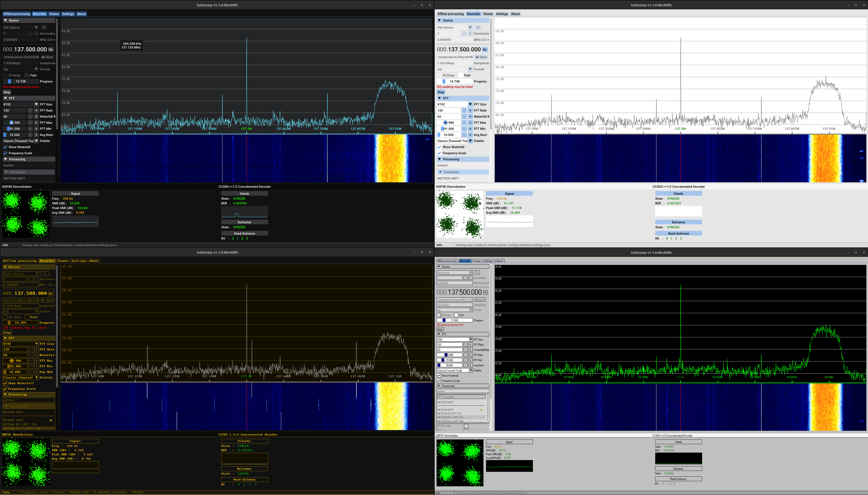Decrease FFT Rate with minus in dark-theme window
This screenshot has width=868, height=495.
click(x=30, y=110)
